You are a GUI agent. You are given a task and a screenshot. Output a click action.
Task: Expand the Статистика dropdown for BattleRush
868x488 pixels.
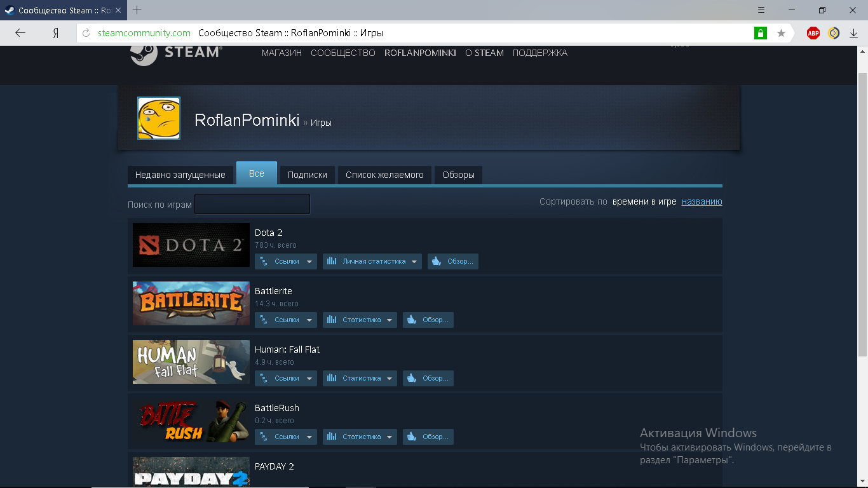[360, 437]
